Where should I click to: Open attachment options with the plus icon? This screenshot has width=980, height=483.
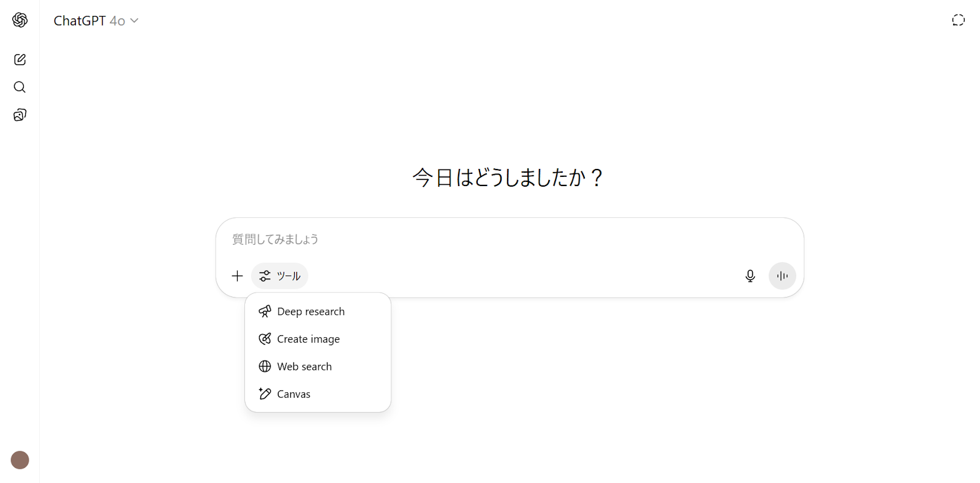(x=236, y=275)
